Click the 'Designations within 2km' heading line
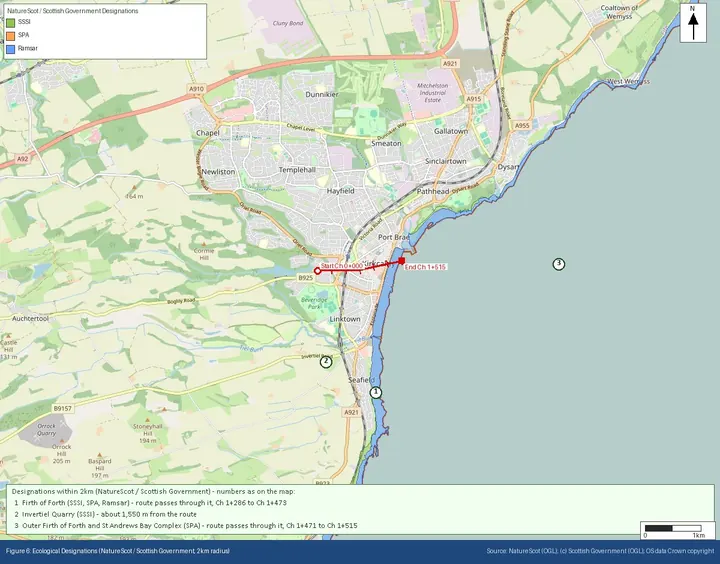Screen dimensions: 720x564 [153, 491]
